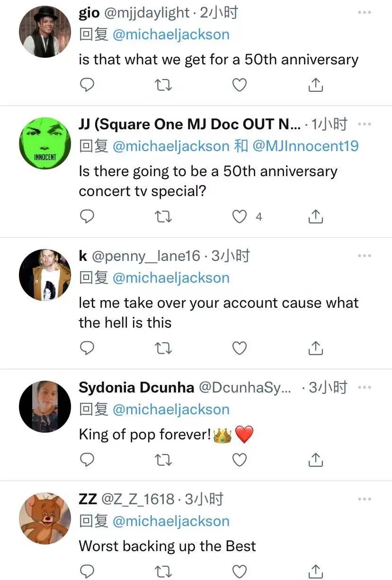Screen dimensions: 392x580
Task: Like gio's 50th anniversary tweet
Action: click(240, 85)
